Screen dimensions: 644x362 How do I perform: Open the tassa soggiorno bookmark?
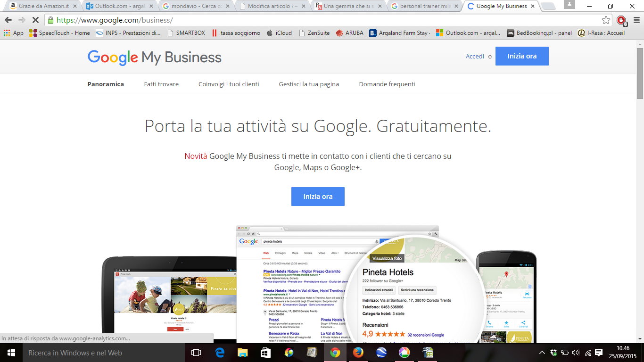[x=236, y=33]
